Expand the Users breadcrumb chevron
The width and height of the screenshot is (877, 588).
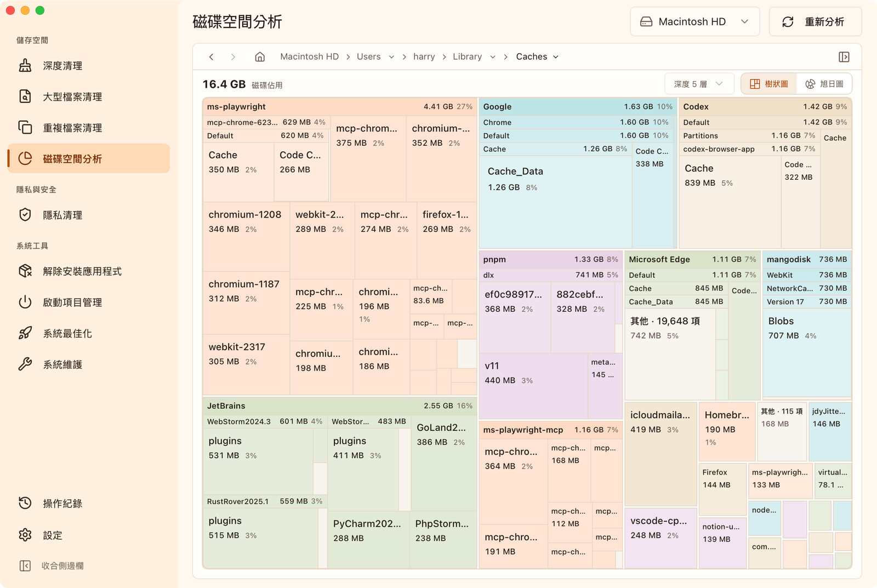coord(391,57)
